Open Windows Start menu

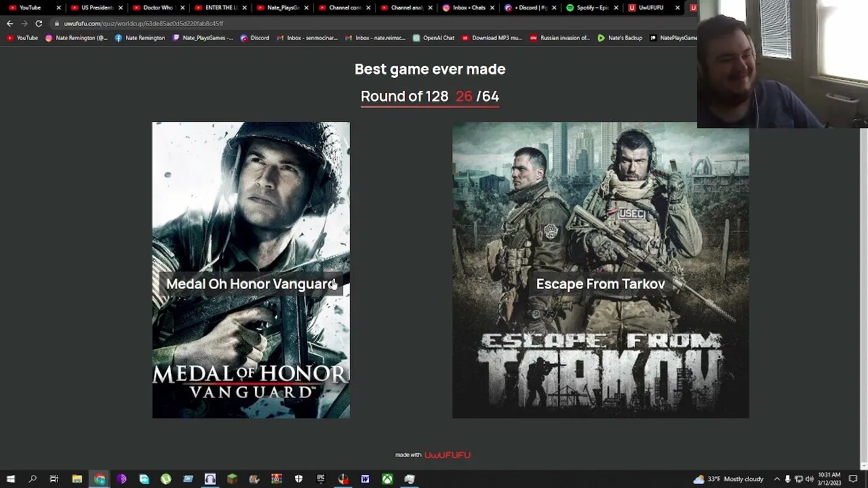[x=10, y=479]
